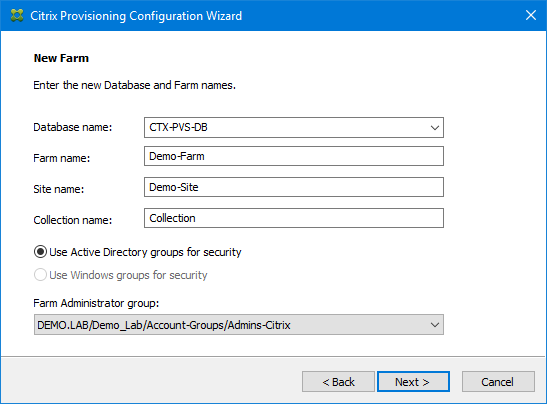This screenshot has width=547, height=404.
Task: Click the Site name: label
Action: point(59,189)
